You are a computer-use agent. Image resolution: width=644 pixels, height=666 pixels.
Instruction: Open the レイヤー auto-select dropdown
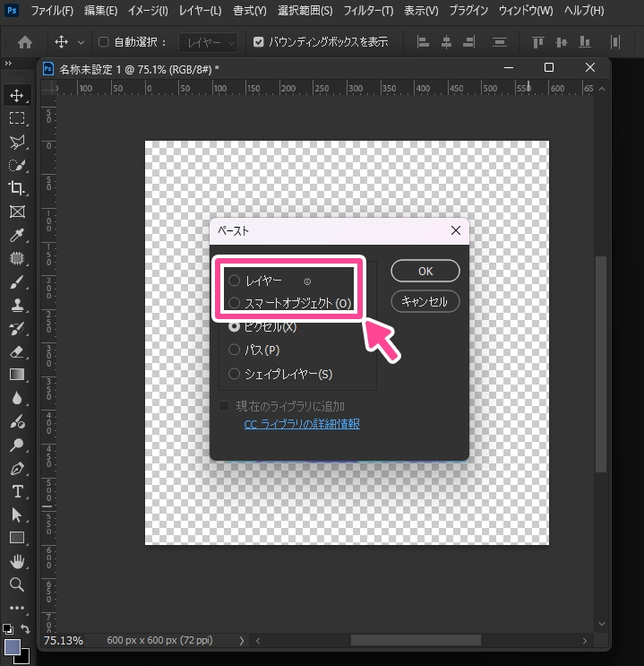tap(208, 42)
